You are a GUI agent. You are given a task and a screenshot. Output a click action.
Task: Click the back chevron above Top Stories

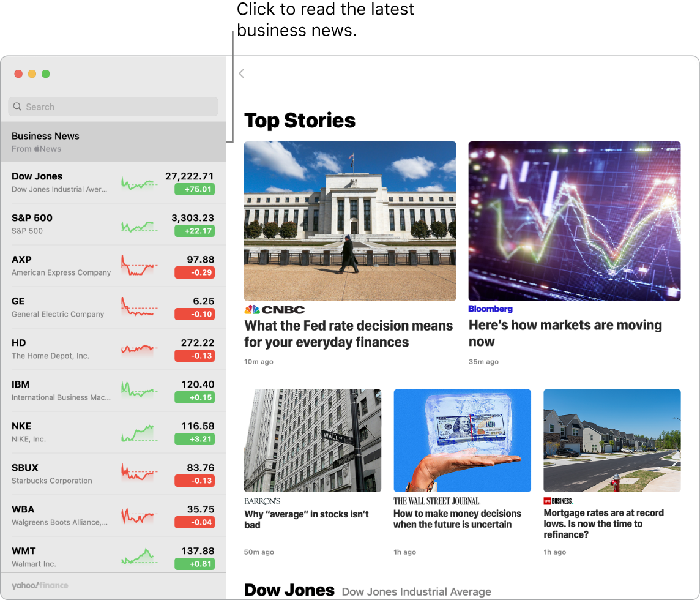(x=241, y=73)
